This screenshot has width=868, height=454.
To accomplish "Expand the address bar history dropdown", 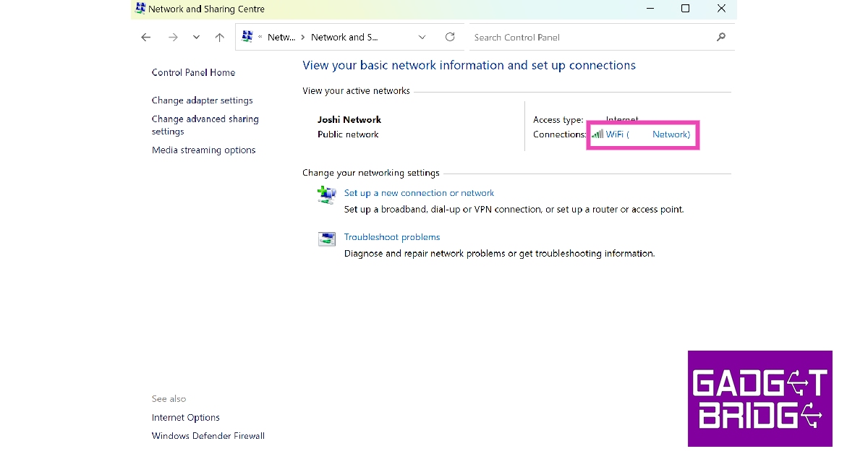I will (422, 37).
